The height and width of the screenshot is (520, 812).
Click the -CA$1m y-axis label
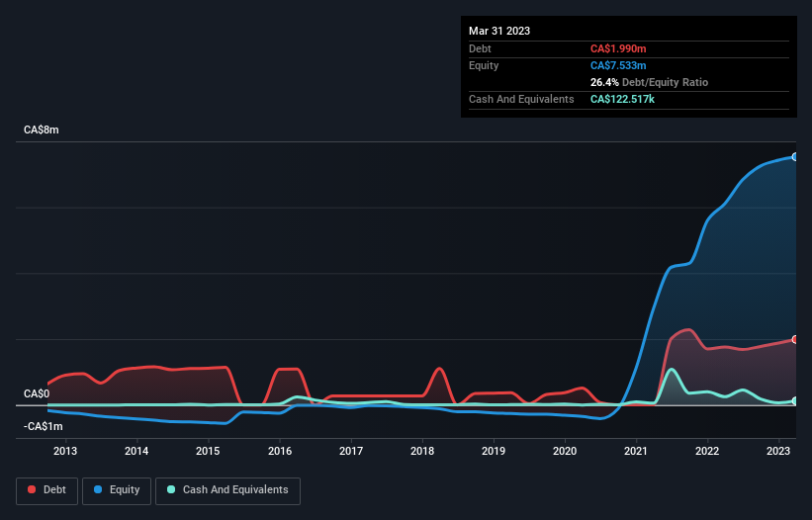coord(43,426)
